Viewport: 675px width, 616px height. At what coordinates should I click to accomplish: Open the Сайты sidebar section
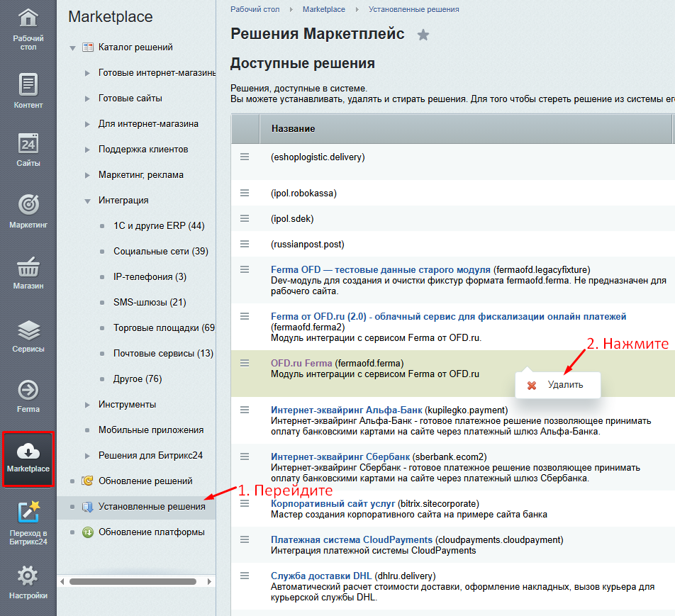click(28, 150)
